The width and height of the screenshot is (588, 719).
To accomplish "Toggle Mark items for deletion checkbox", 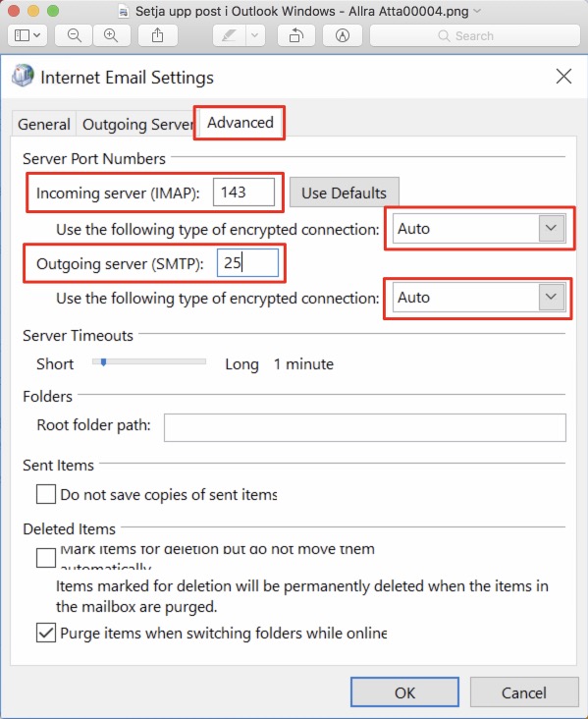I will point(46,558).
